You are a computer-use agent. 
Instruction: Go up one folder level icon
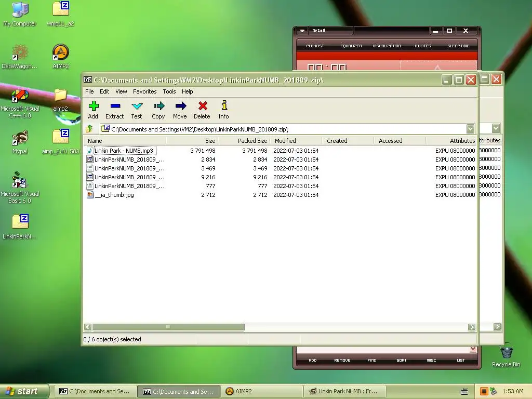(89, 129)
